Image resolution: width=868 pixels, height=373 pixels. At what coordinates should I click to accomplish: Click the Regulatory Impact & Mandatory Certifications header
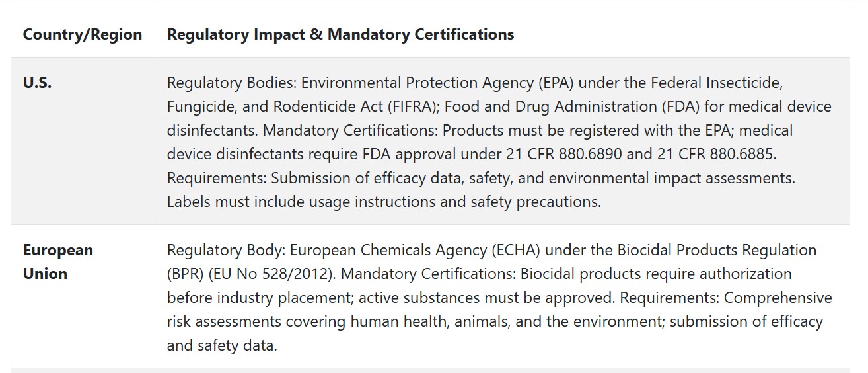(340, 34)
